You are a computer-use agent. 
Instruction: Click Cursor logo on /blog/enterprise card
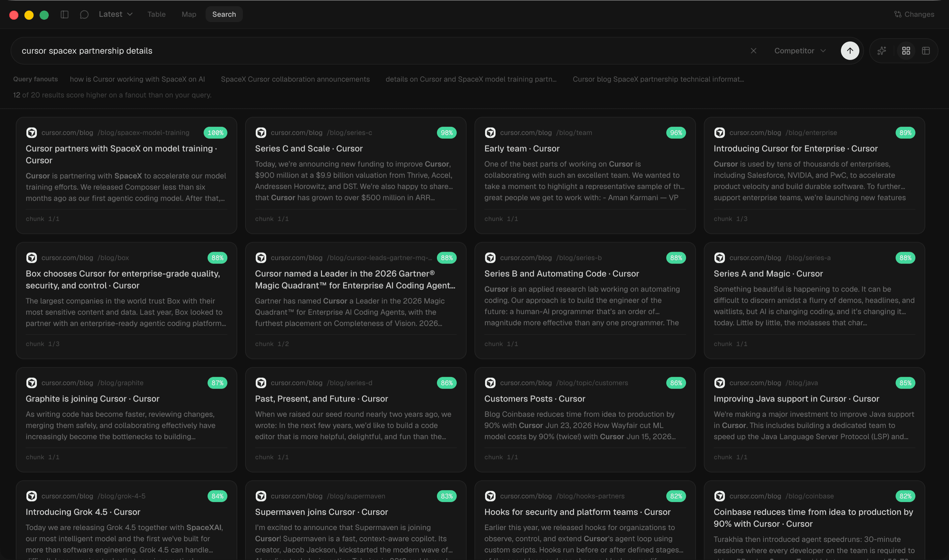pos(719,133)
